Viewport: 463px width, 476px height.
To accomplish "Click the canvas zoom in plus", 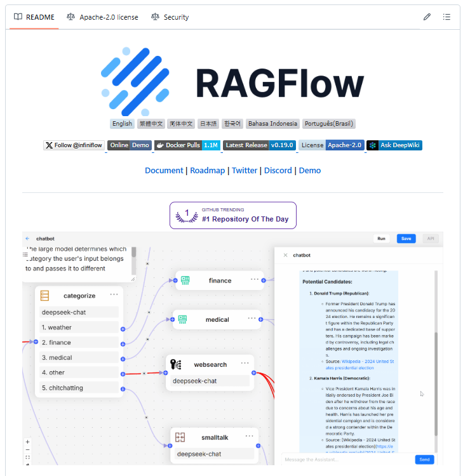I will pos(27,442).
